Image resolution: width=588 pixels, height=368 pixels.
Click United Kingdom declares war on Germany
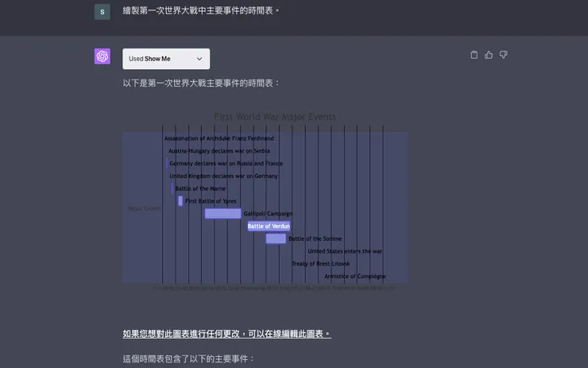click(223, 176)
